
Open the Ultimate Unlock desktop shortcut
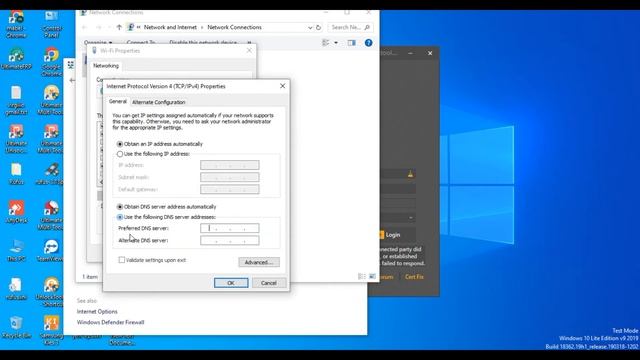coord(16,139)
